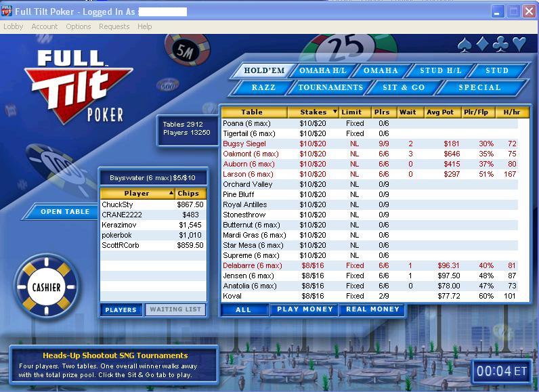Screen dimensions: 539x392
Task: Select the Poana (6 max) table row
Action: [370, 123]
